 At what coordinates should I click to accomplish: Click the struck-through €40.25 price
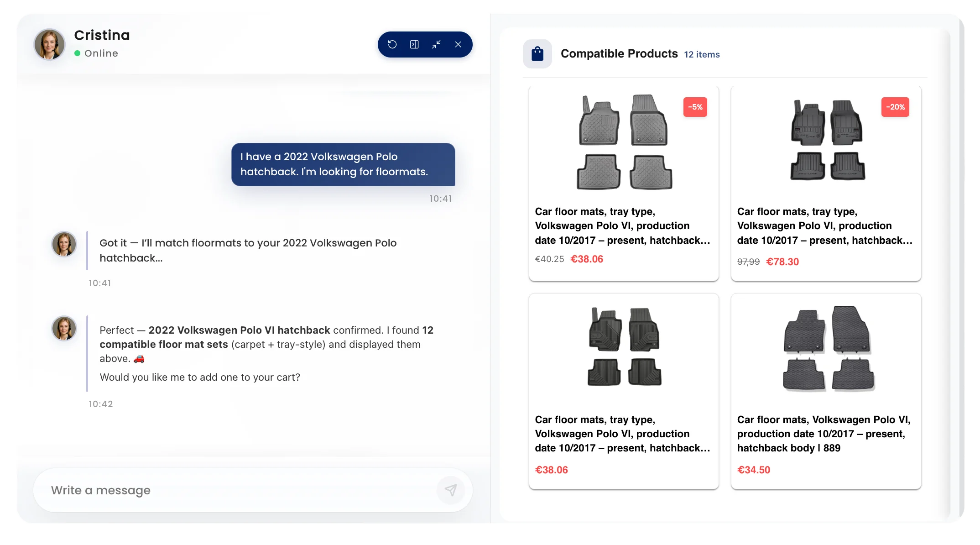click(x=549, y=259)
